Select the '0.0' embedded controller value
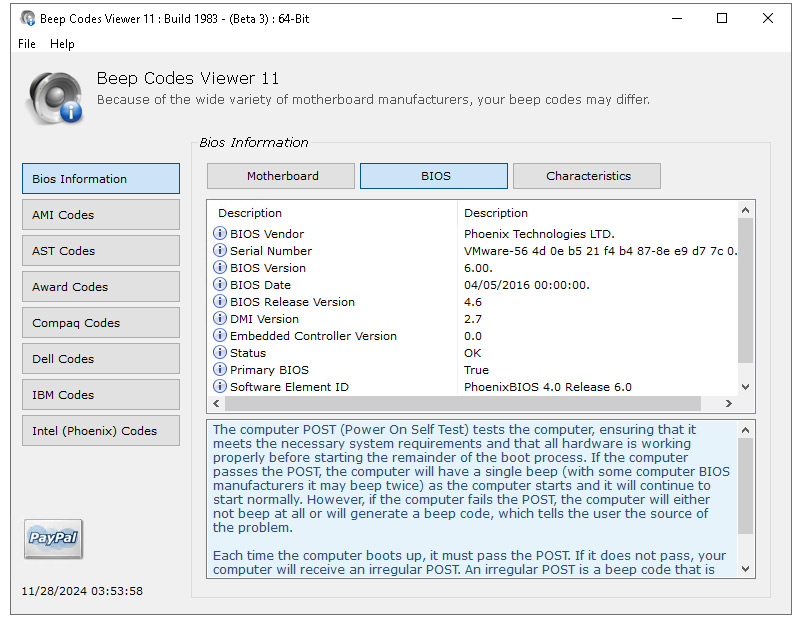This screenshot has height=618, width=796. point(473,336)
